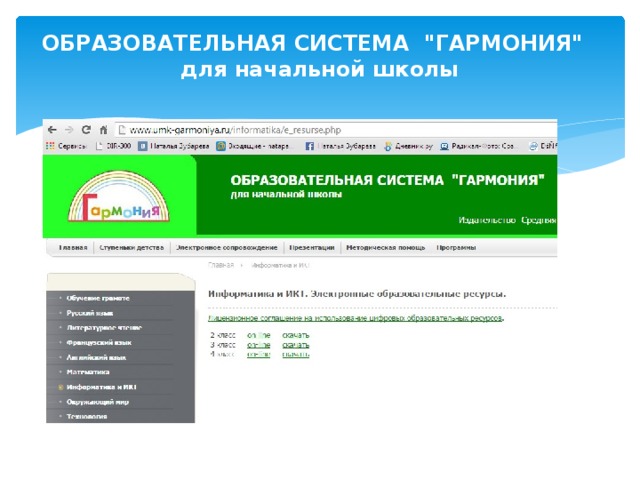The height and width of the screenshot is (480, 640).
Task: Click the 4 класс row label
Action: point(222,354)
